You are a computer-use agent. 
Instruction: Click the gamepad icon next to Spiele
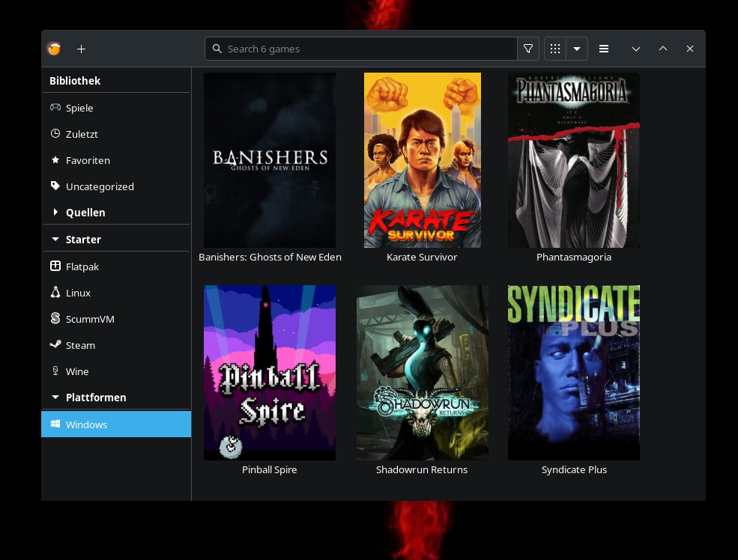coord(55,107)
